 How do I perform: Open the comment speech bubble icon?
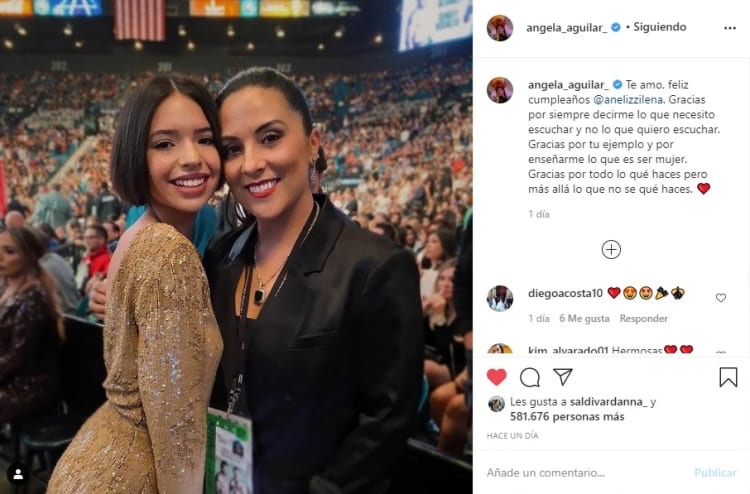(x=529, y=377)
